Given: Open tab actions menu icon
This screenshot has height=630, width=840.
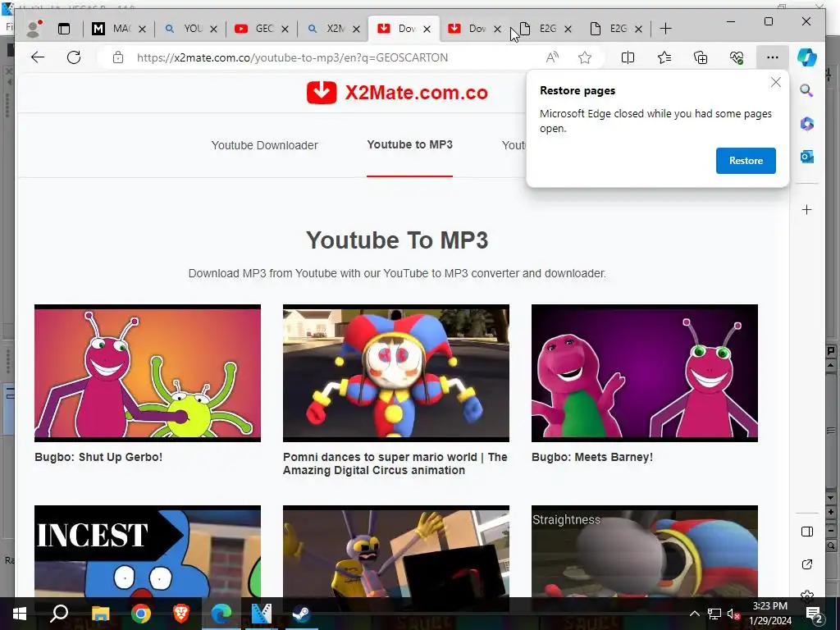Looking at the screenshot, I should point(64,29).
